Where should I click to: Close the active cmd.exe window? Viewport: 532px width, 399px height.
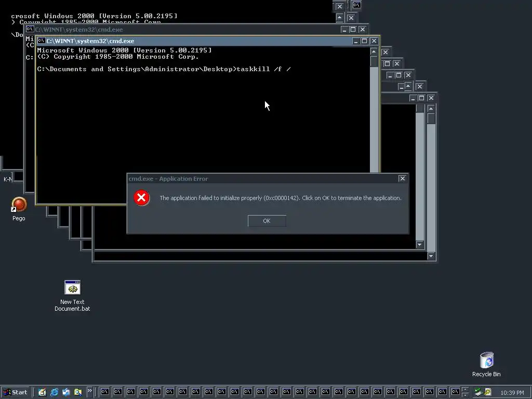pos(374,41)
